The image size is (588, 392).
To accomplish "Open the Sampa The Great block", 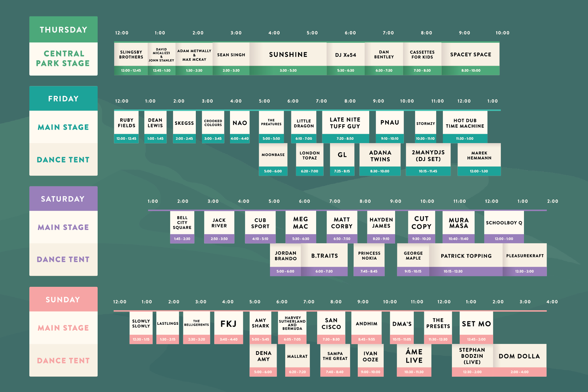I will click(335, 360).
